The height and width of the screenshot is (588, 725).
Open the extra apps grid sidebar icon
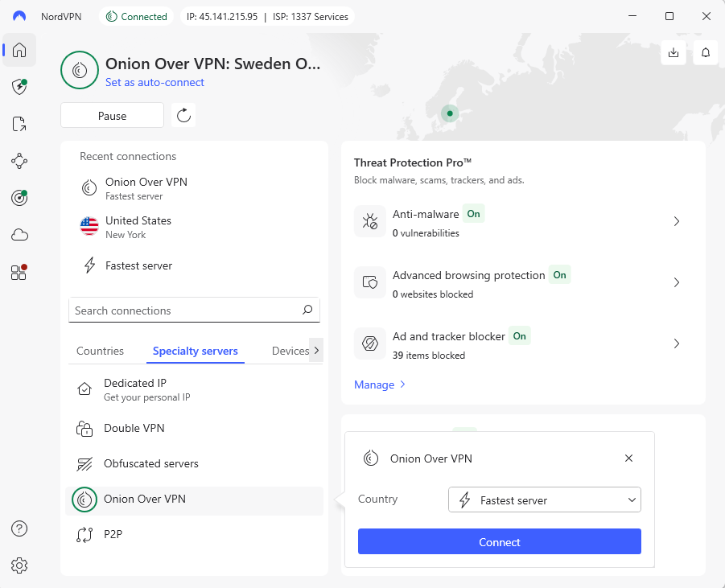(x=19, y=272)
